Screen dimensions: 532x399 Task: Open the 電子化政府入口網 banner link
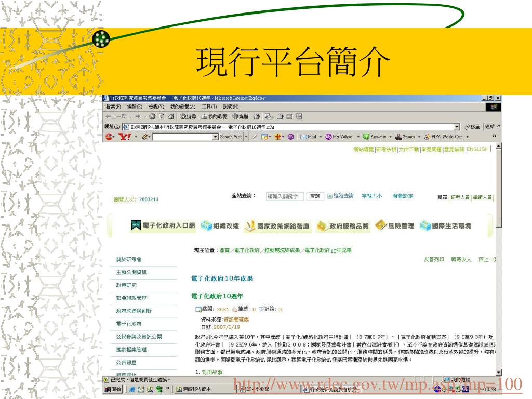[163, 225]
